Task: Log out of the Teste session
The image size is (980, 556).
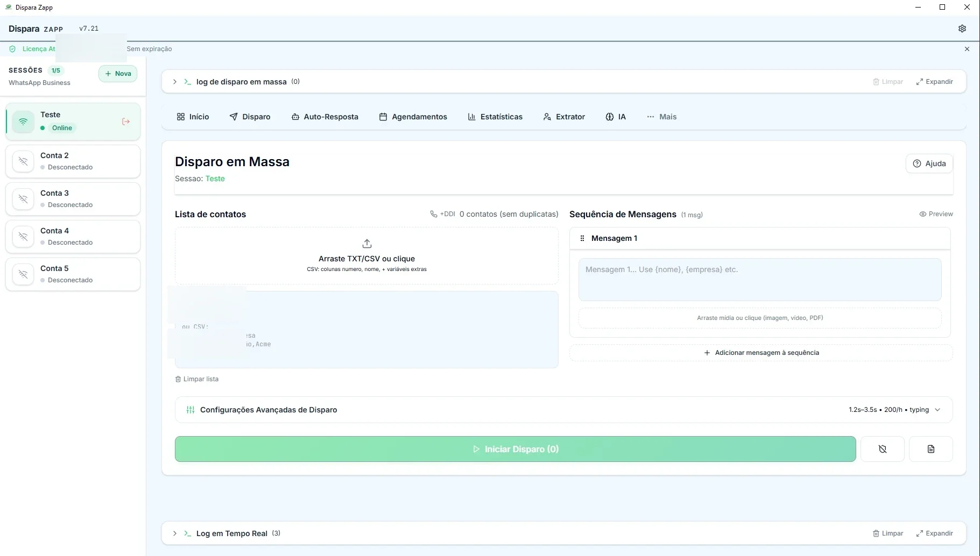Action: (x=126, y=122)
